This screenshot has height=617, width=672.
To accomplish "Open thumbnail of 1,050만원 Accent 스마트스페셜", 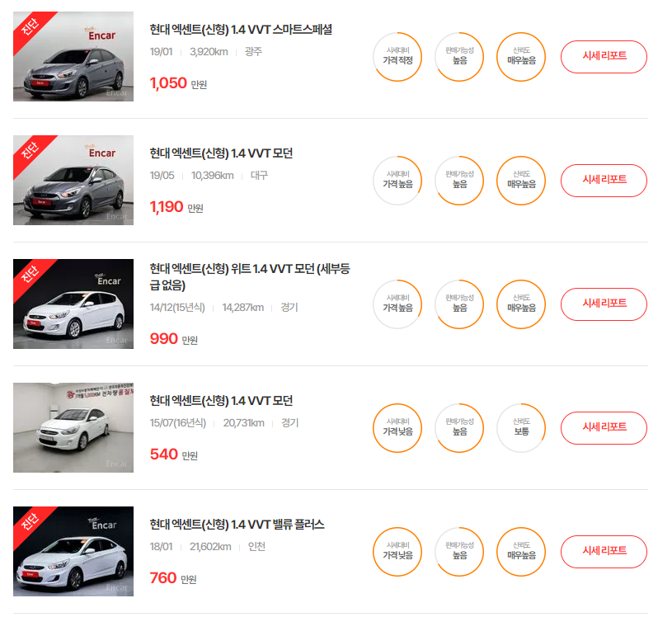I will tap(73, 57).
